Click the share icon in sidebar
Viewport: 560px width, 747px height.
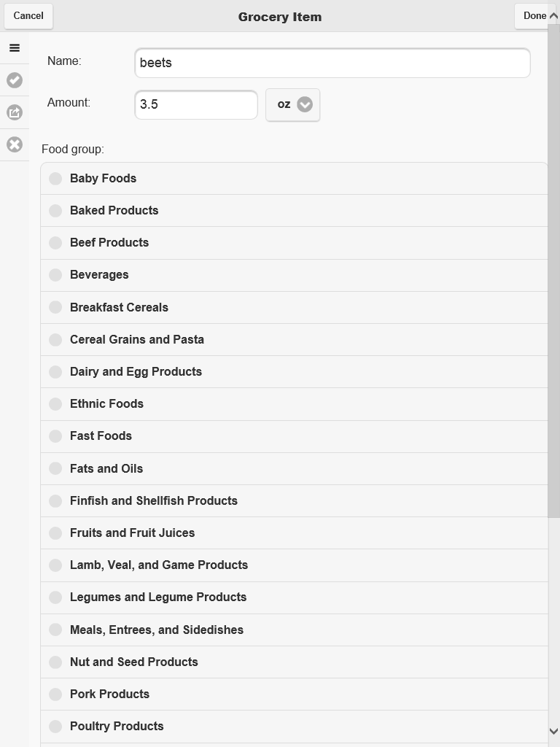pos(15,112)
